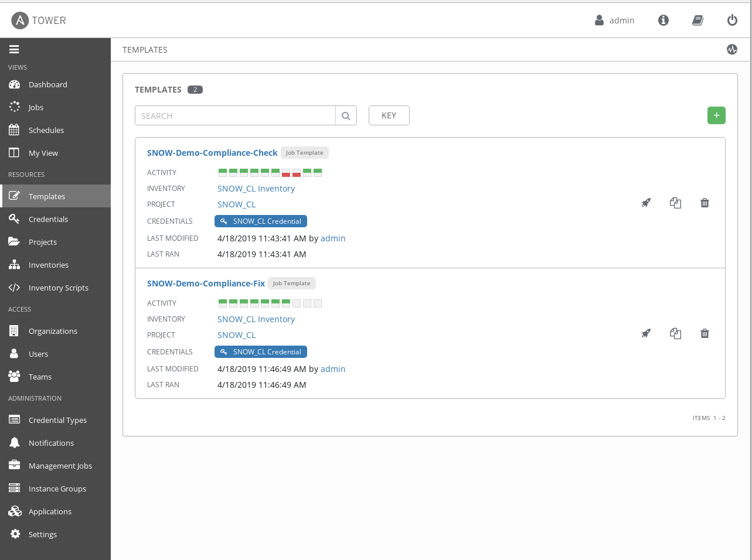Launch the SNOW-Demo-Compliance-Check template with the rocket icon

tap(646, 203)
